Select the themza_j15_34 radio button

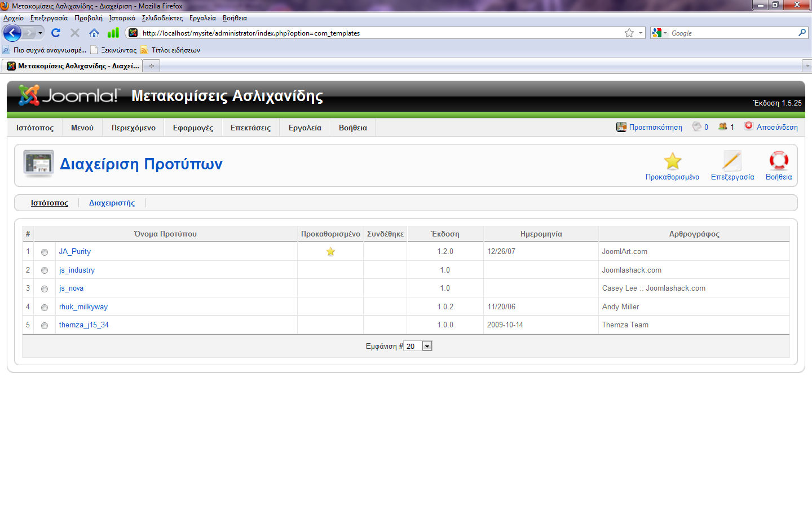[45, 326]
